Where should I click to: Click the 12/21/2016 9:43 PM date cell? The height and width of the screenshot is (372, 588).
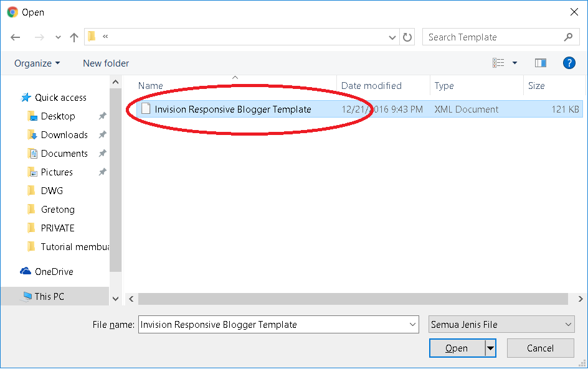[x=382, y=109]
